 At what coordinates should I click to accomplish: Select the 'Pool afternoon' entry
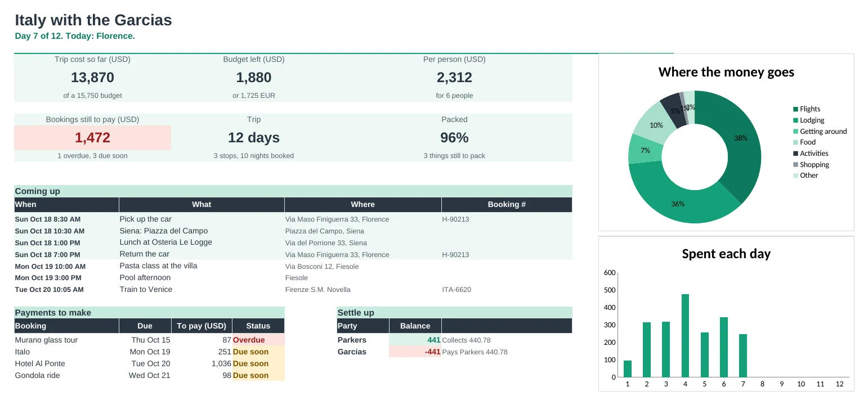[x=145, y=278]
